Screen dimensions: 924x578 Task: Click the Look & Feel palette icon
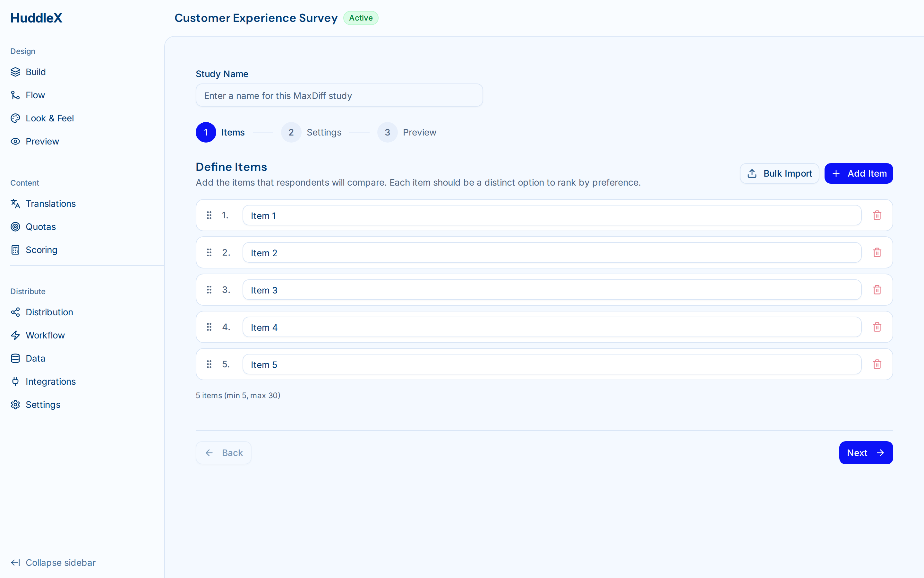coord(15,118)
